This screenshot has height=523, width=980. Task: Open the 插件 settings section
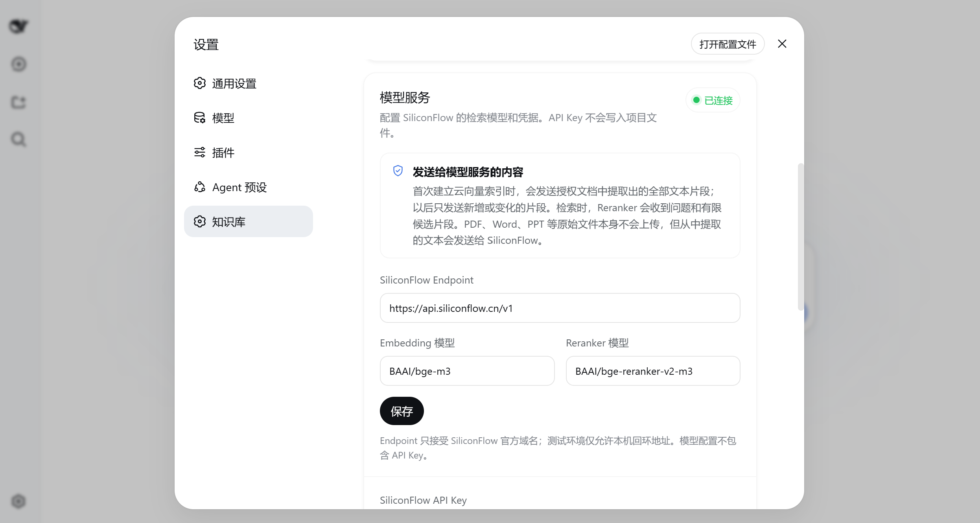click(248, 153)
